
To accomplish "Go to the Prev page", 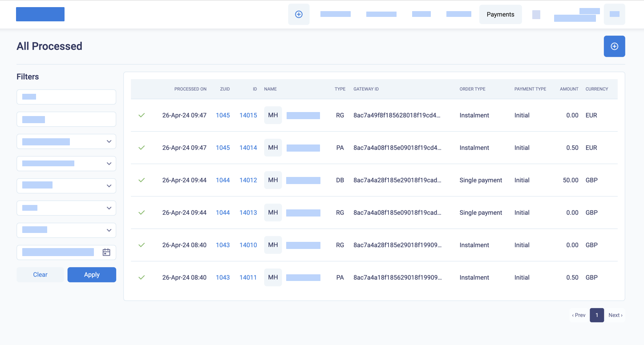I will coord(579,315).
